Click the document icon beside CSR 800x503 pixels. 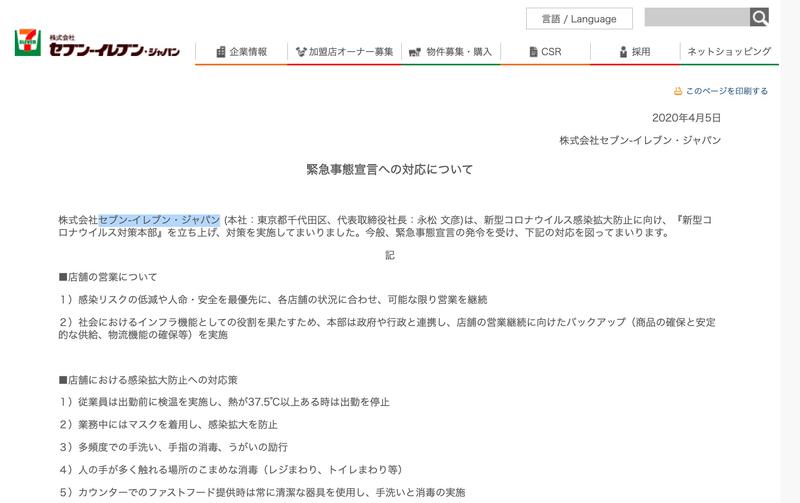coord(533,52)
